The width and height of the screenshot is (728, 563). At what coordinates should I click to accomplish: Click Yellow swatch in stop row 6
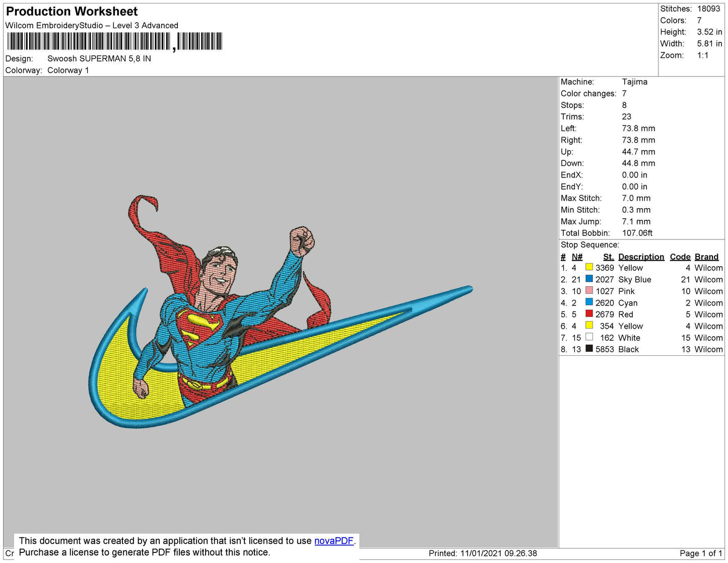pyautogui.click(x=589, y=325)
